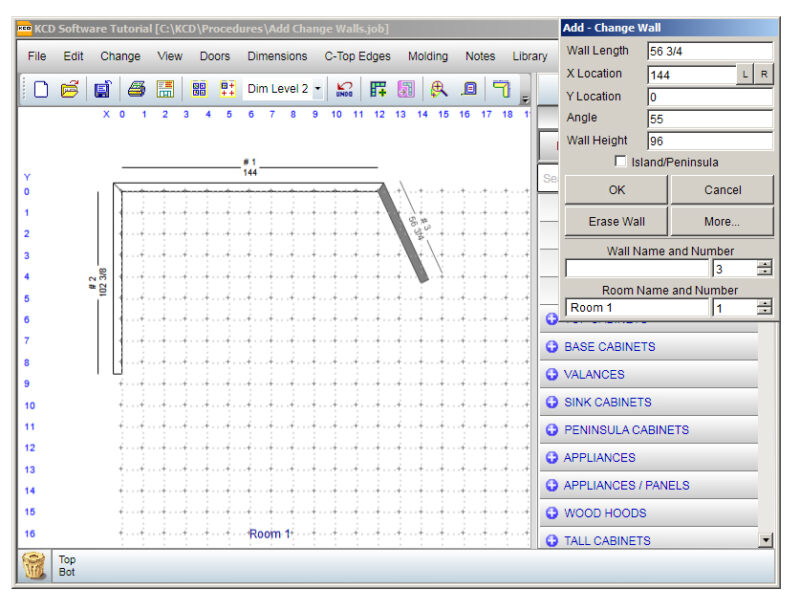The width and height of the screenshot is (800, 611).
Task: Save the job using the floppy disk icon
Action: (x=102, y=89)
